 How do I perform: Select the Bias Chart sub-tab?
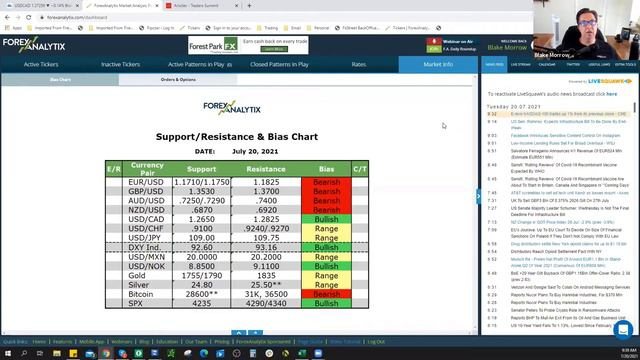[x=60, y=80]
